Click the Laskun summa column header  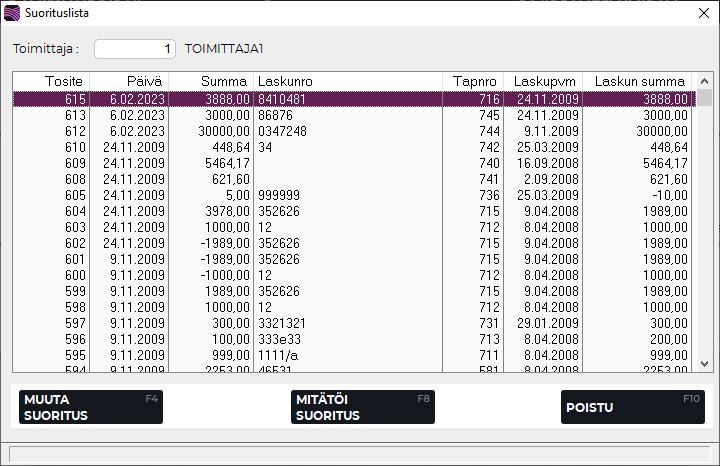639,81
